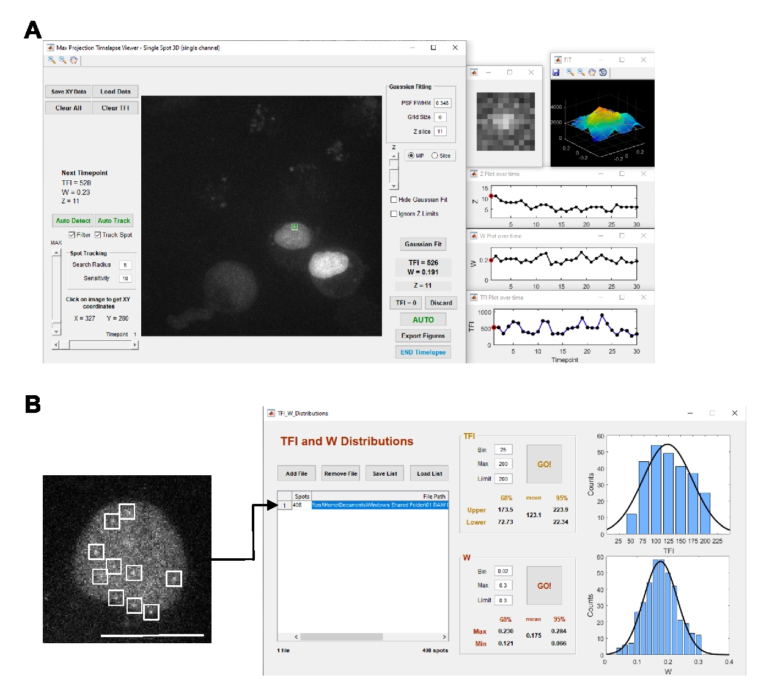772x700 pixels.
Task: Toggle the Track Spot checkbox
Action: pyautogui.click(x=98, y=235)
